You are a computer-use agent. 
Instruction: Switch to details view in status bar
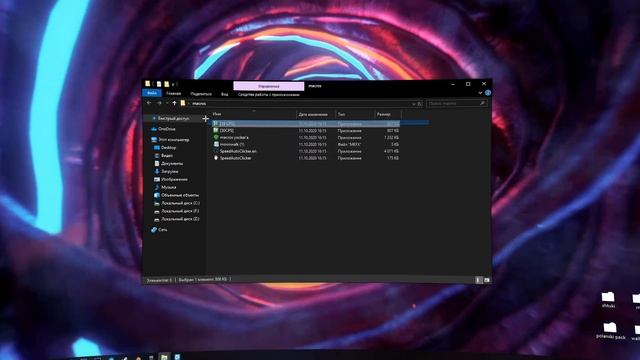(479, 280)
